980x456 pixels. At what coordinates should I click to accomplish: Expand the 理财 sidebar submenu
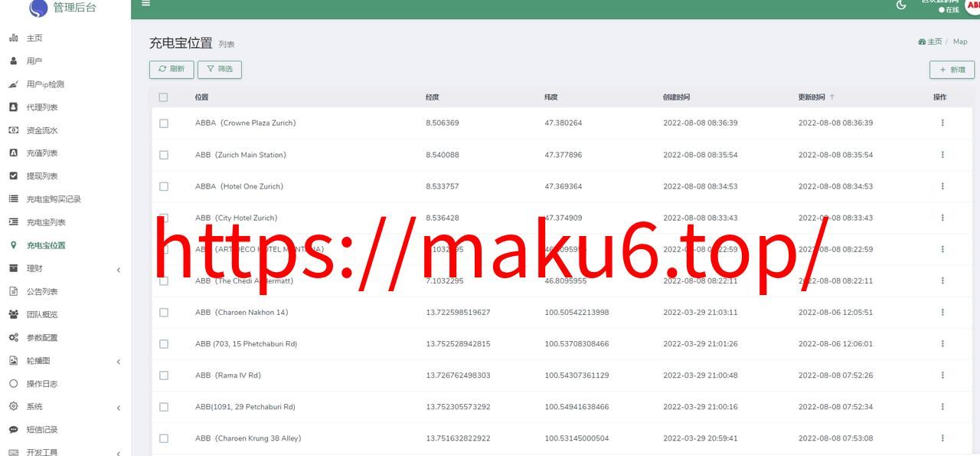[x=119, y=270]
